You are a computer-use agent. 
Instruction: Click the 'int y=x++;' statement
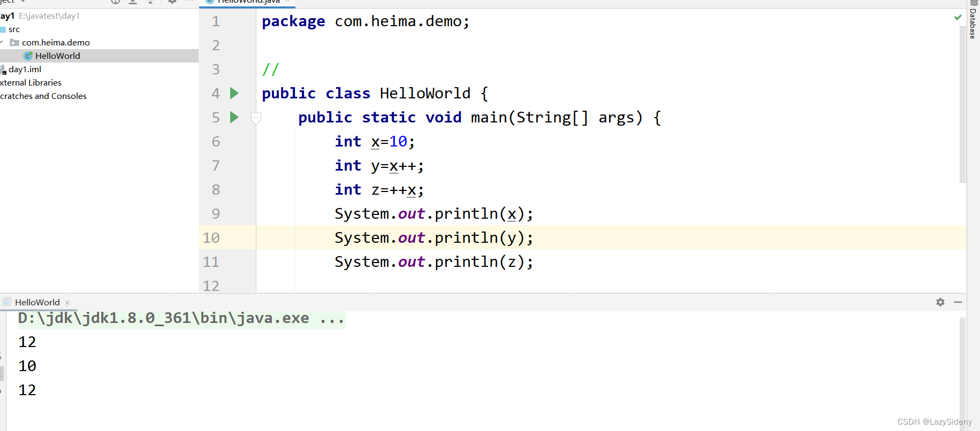coord(379,166)
